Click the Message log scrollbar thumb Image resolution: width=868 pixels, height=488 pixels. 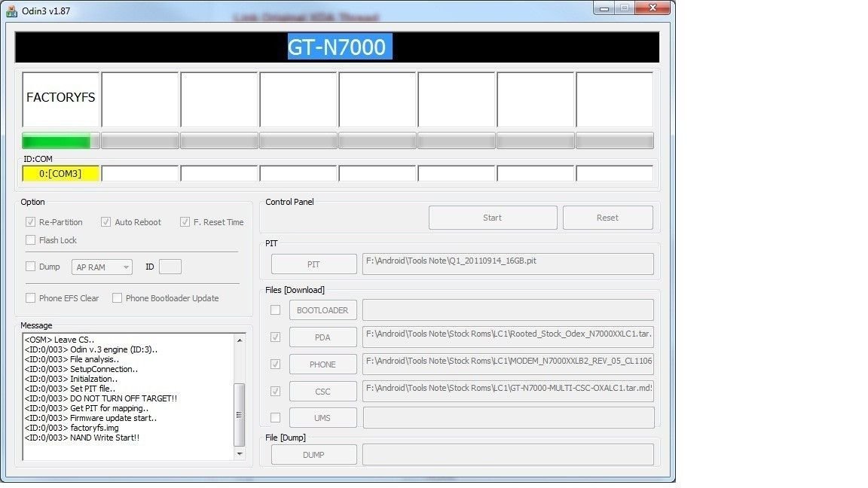[x=240, y=415]
